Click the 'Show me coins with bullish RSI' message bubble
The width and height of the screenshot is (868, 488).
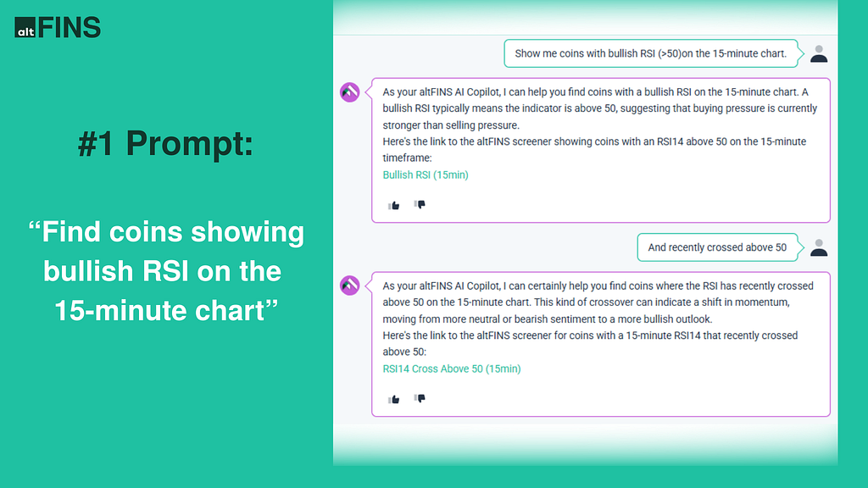click(x=651, y=53)
